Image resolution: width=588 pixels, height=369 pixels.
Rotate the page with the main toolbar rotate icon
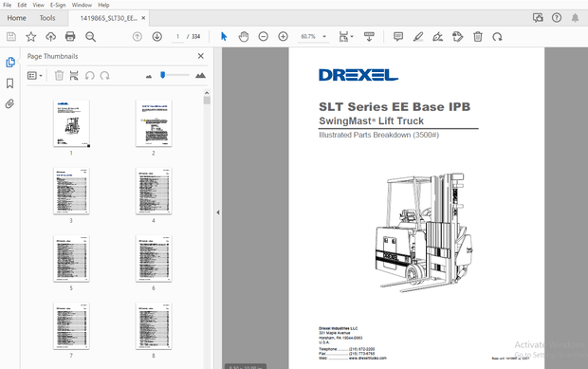pyautogui.click(x=497, y=36)
